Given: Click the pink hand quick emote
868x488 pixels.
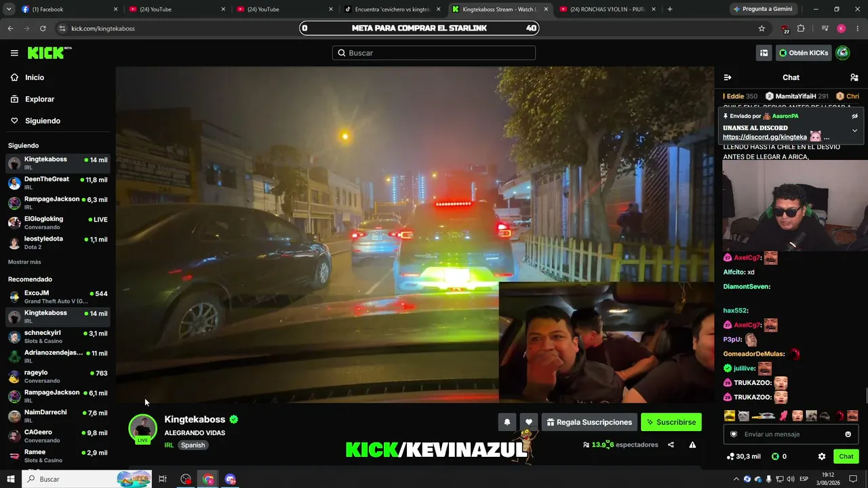Looking at the screenshot, I should 784,415.
